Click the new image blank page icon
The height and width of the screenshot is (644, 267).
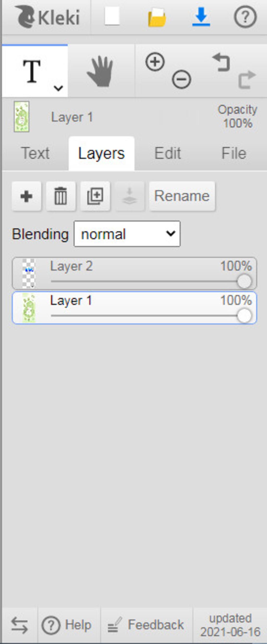(112, 16)
